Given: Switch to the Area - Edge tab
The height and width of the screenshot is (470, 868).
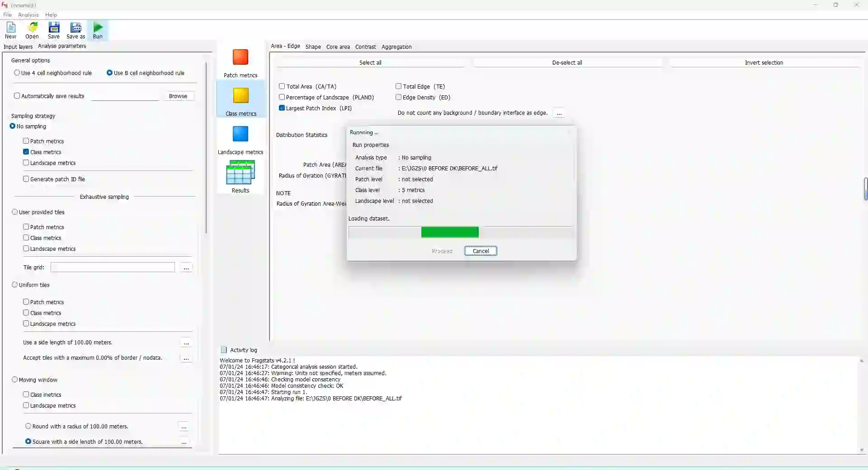Looking at the screenshot, I should 285,46.
